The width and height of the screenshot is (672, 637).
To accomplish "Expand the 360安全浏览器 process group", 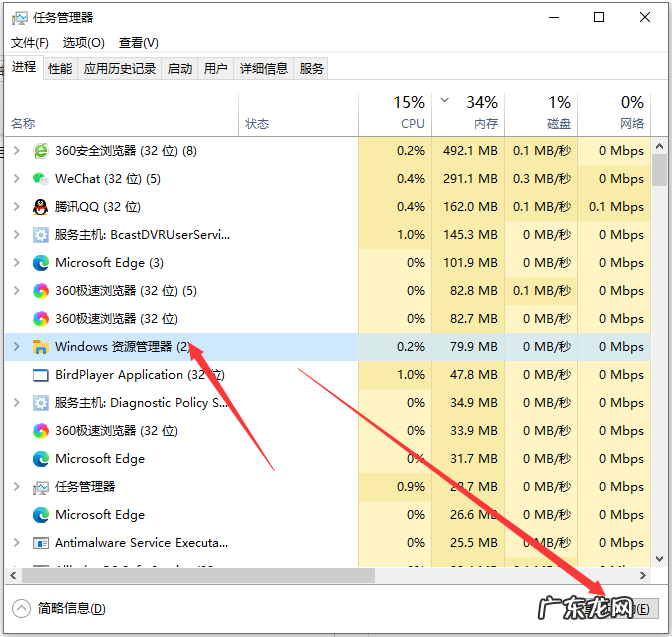I will (17, 151).
